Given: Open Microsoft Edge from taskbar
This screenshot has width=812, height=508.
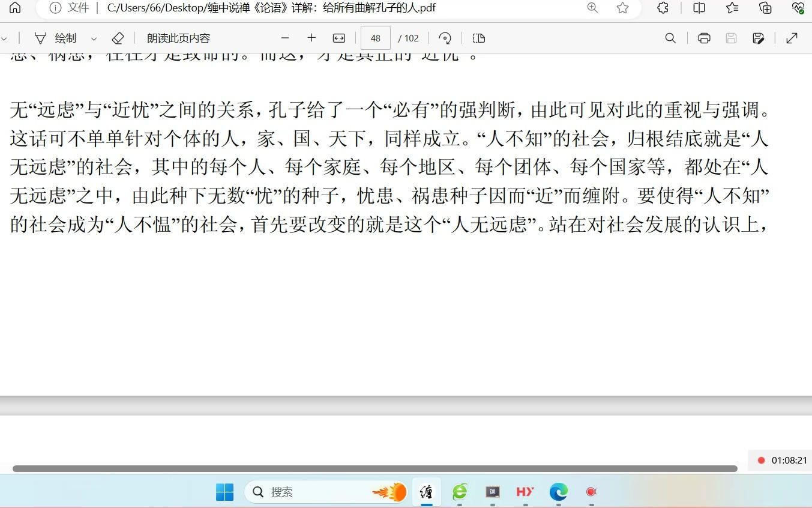Looking at the screenshot, I should tap(558, 492).
